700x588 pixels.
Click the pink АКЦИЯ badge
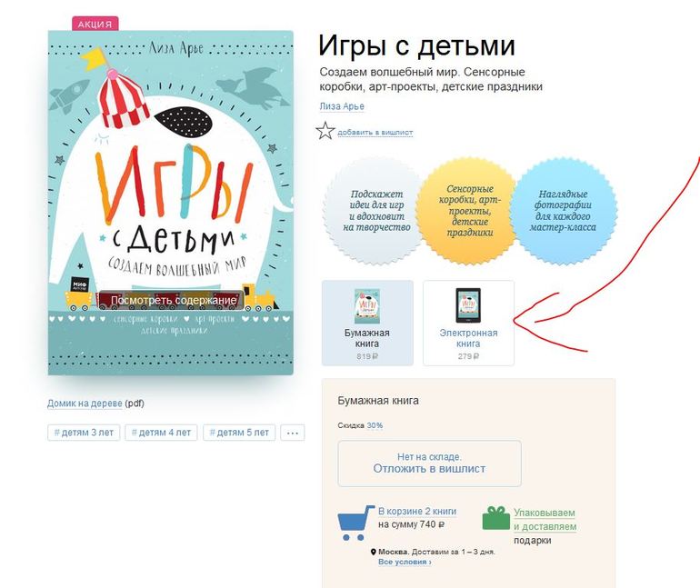(x=95, y=24)
